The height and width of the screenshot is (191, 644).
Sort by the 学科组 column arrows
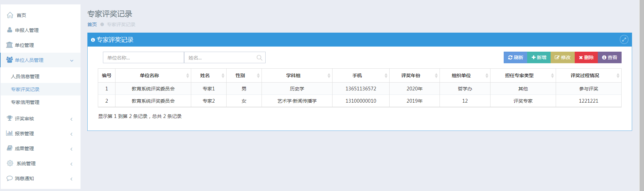point(329,75)
